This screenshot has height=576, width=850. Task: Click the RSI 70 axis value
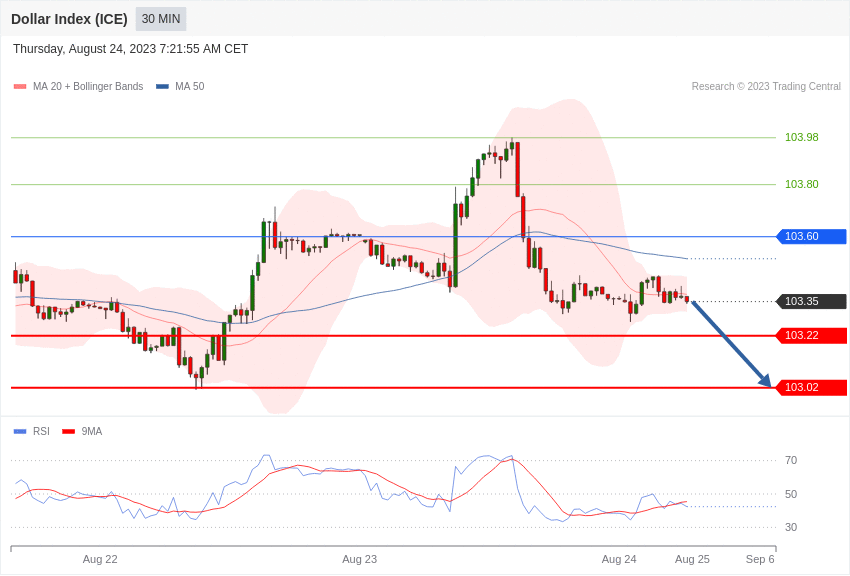(x=791, y=460)
